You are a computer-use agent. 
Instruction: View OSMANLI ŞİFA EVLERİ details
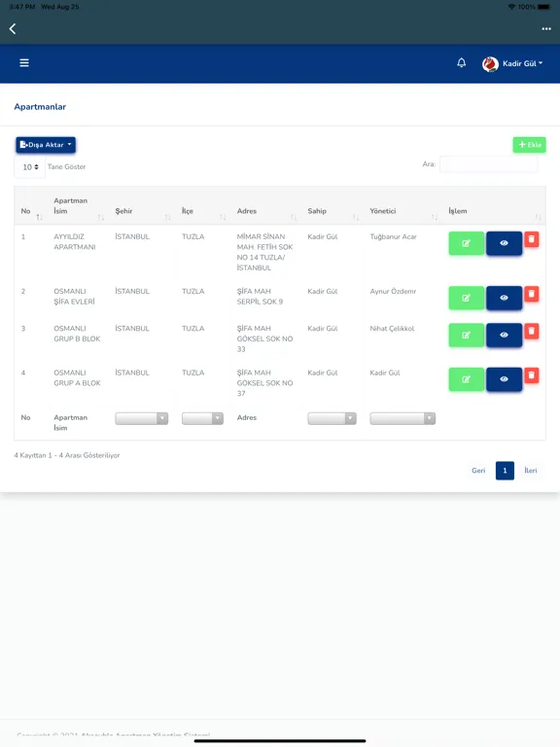tap(504, 299)
